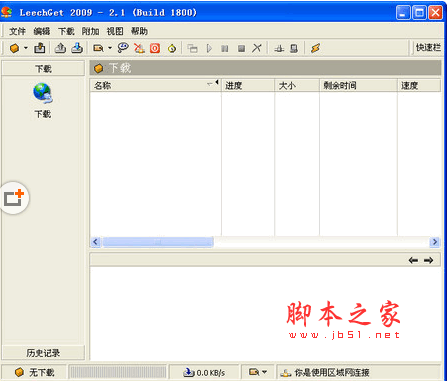Image resolution: width=447 pixels, height=381 pixels.
Task: Open the 文件 menu
Action: point(17,31)
